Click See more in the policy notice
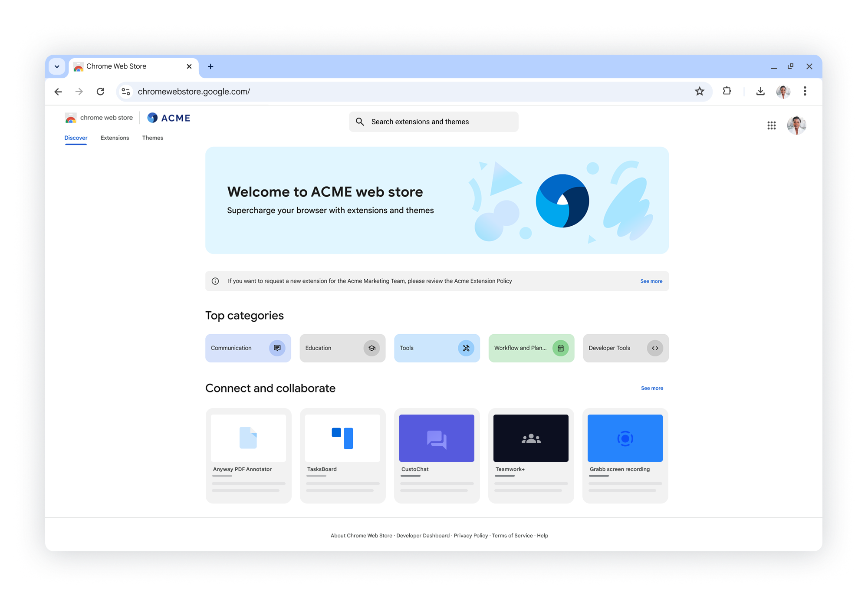This screenshot has width=868, height=606. (651, 281)
